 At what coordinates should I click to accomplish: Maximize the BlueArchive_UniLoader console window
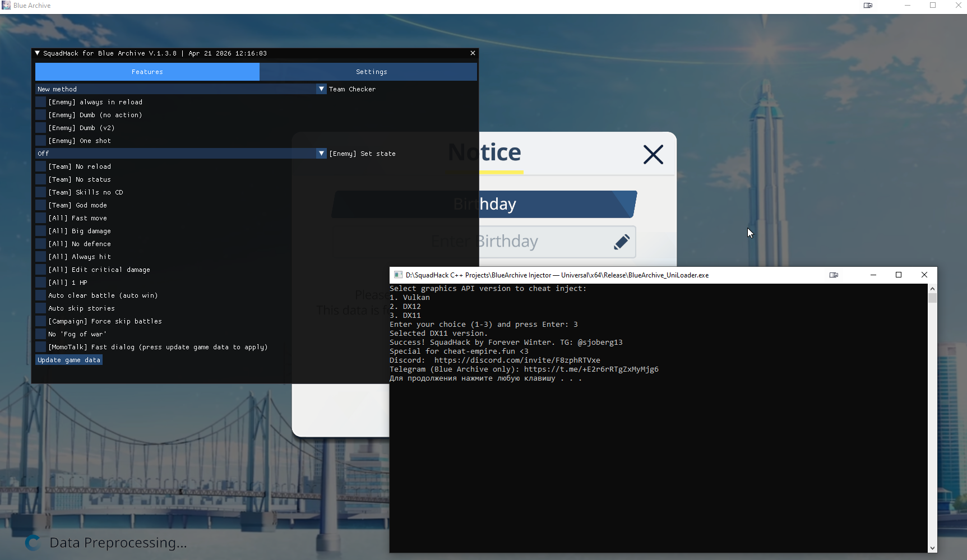pos(899,275)
